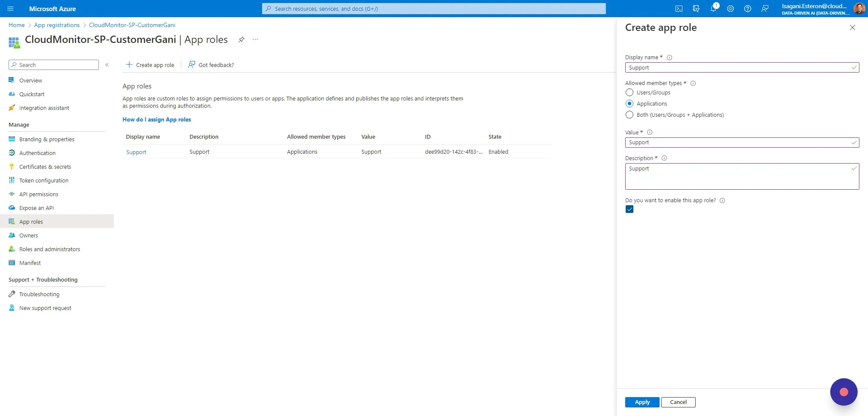Viewport: 868px width, 416px height.
Task: Collapse the left navigation menu
Action: (107, 65)
